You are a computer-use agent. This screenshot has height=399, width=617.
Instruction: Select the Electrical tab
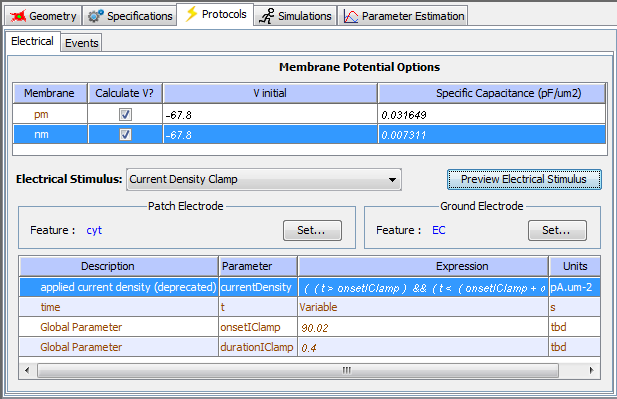[x=32, y=41]
